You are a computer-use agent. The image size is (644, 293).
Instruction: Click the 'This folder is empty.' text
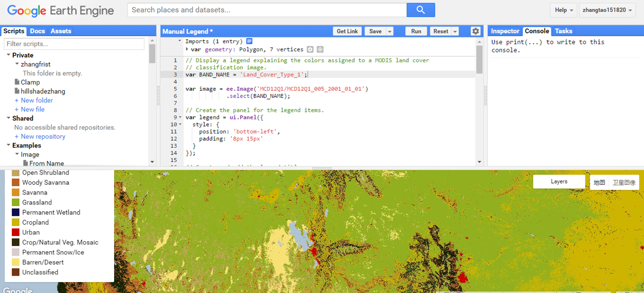click(52, 73)
